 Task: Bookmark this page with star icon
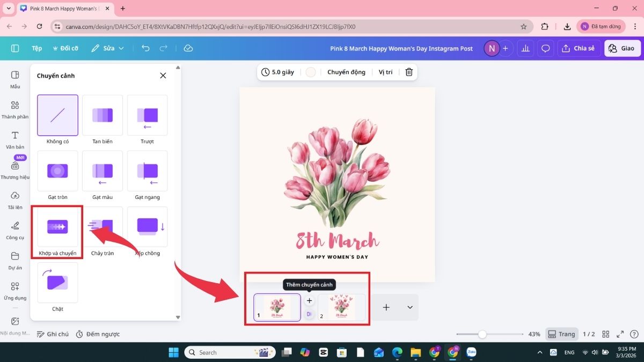tap(524, 26)
